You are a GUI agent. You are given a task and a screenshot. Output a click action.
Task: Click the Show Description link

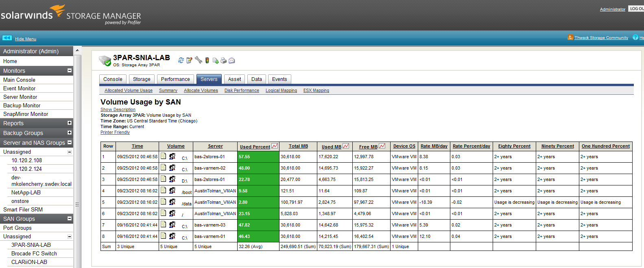118,109
